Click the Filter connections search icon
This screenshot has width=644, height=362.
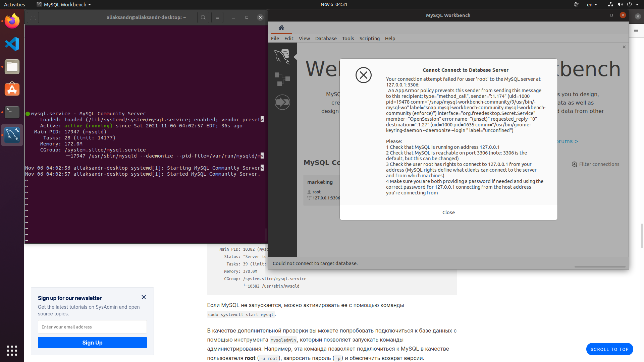[x=575, y=164]
